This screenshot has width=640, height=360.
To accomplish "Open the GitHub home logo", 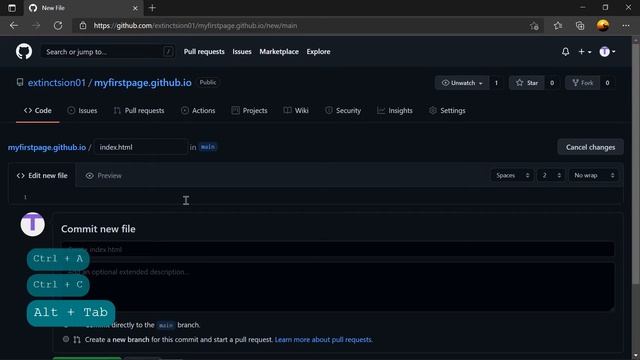I will click(x=24, y=52).
